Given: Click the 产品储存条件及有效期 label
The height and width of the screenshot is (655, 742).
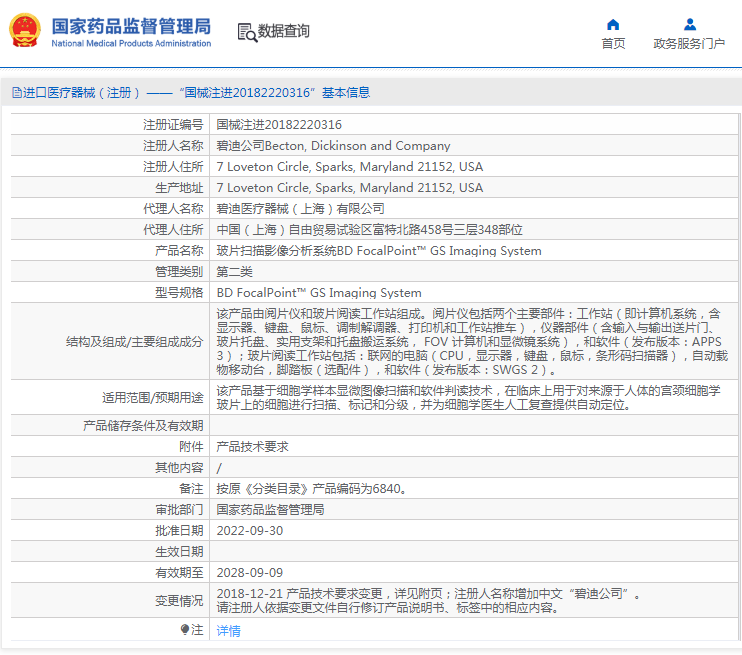Looking at the screenshot, I should pyautogui.click(x=143, y=426).
